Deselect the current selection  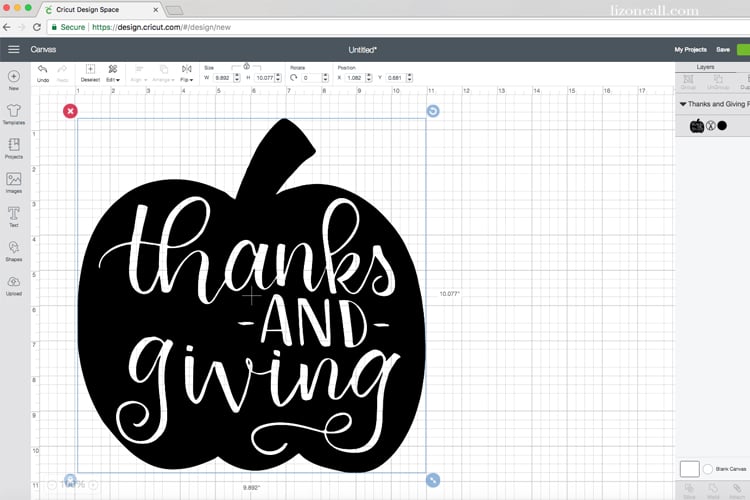(x=90, y=73)
